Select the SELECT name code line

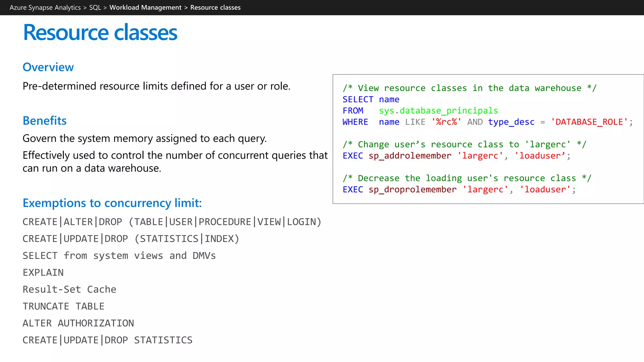click(x=371, y=99)
